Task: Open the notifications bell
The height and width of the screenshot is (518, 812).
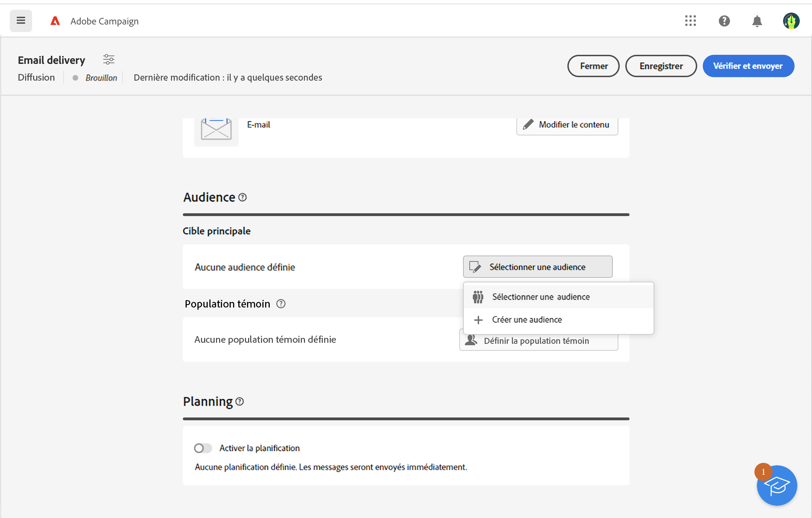Action: tap(757, 21)
